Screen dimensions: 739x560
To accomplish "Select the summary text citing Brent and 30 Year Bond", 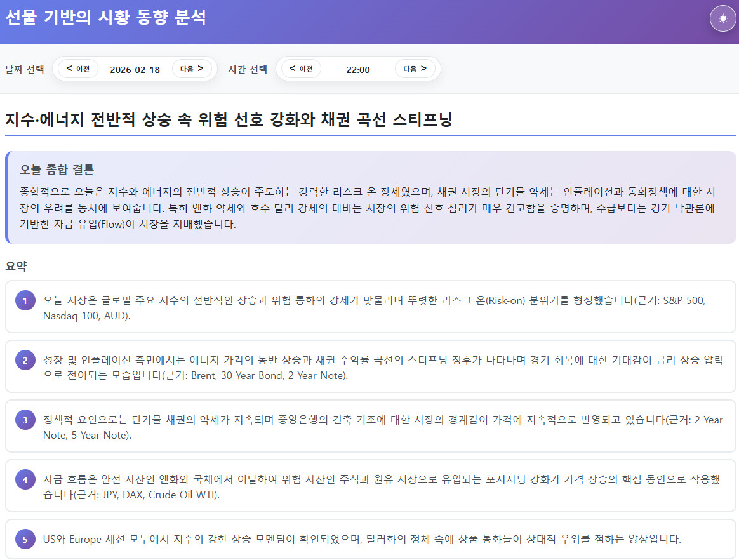I will (x=373, y=368).
